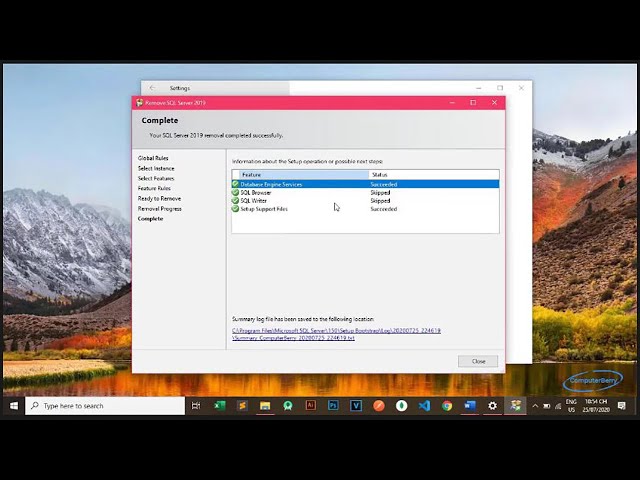Click the SQL Server setup taskbar icon

tap(516, 406)
